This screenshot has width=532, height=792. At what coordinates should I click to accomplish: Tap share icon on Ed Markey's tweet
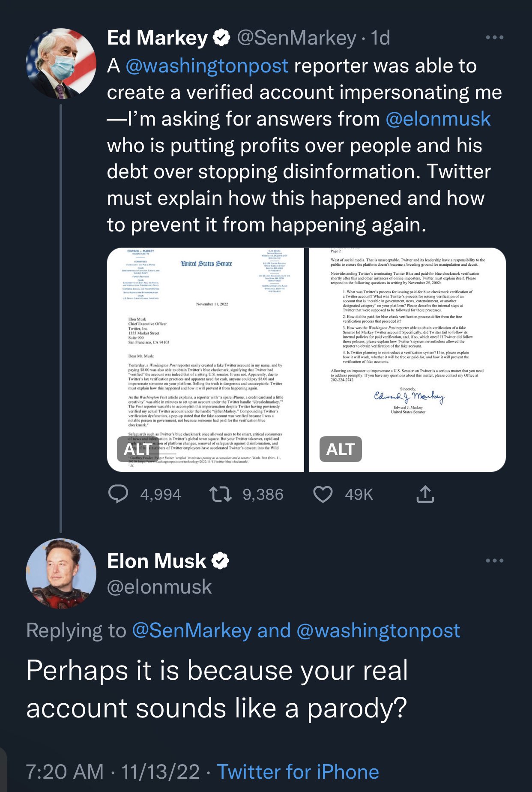[425, 494]
